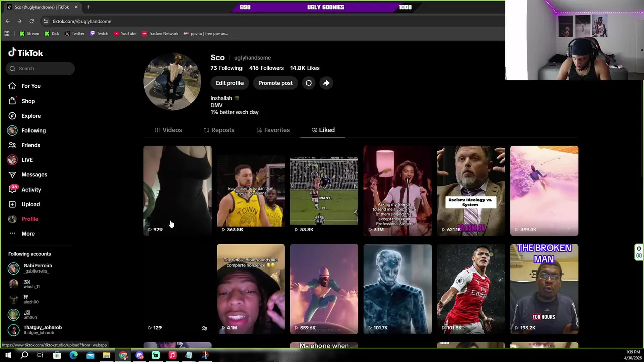
Task: Open the soccer video with 53.8K views
Action: pos(324,191)
